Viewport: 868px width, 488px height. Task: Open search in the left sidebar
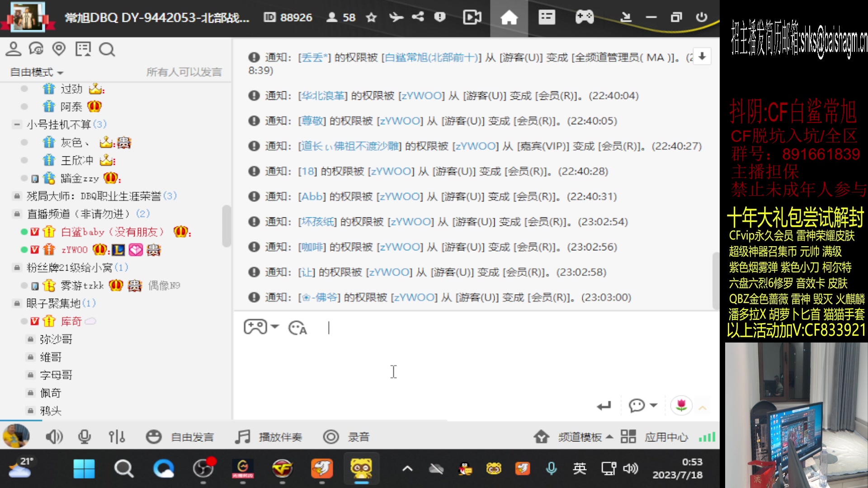tap(107, 49)
